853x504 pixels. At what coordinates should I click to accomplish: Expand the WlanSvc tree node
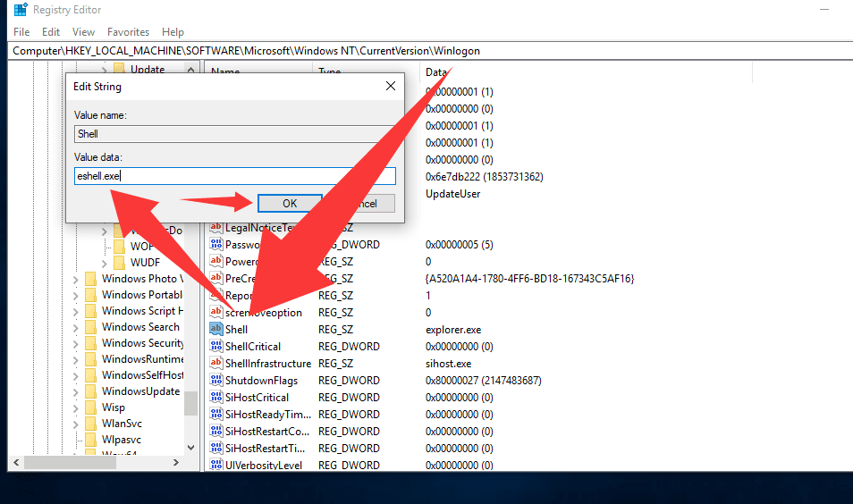pyautogui.click(x=76, y=424)
